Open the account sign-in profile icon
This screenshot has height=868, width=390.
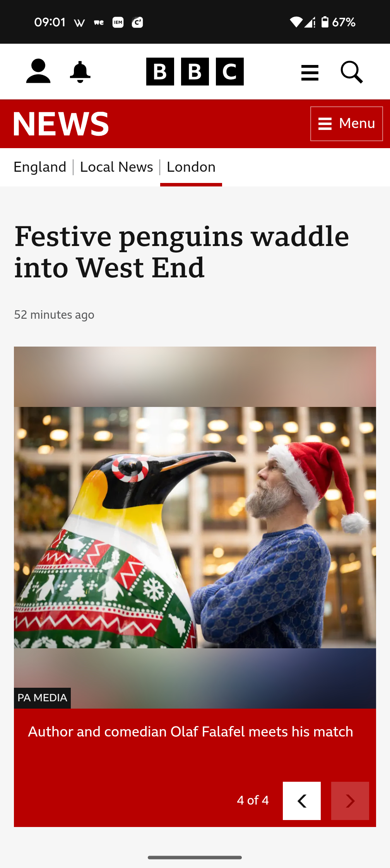pos(38,72)
